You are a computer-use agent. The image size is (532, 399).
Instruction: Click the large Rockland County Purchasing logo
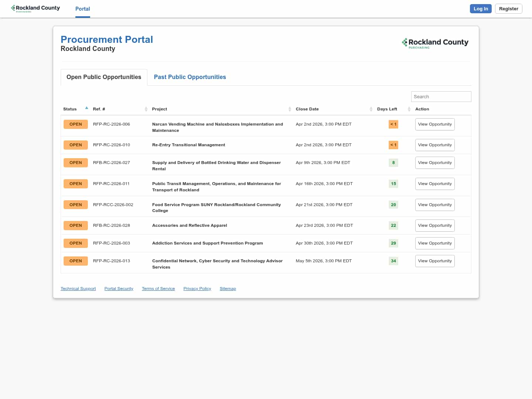(435, 43)
